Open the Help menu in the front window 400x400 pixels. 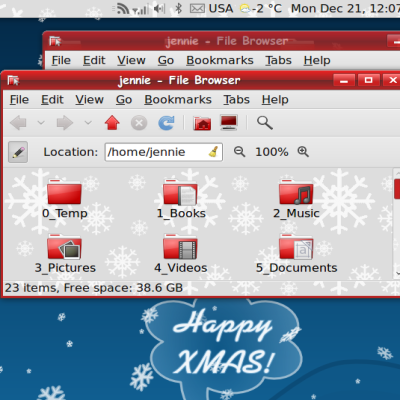point(275,100)
